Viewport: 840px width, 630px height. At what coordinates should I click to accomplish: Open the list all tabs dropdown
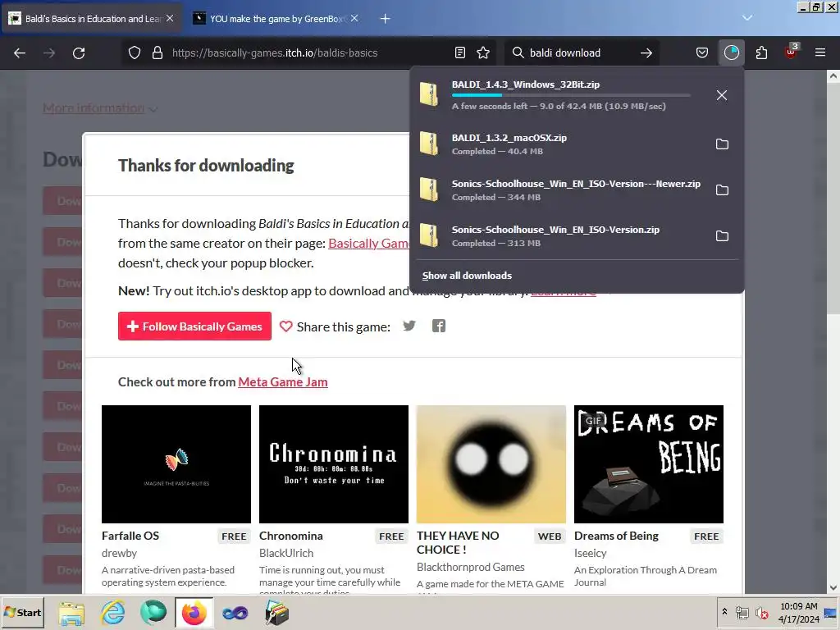[x=747, y=18]
